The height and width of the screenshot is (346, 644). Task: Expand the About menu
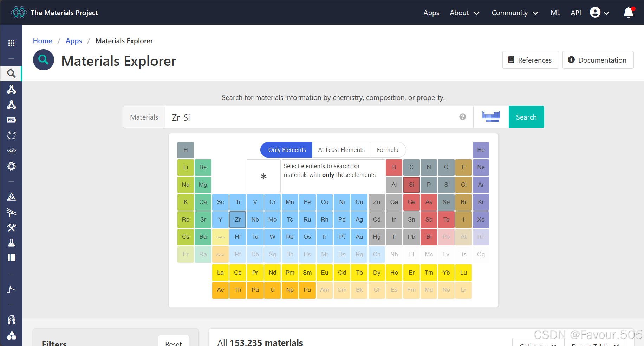[x=464, y=13]
